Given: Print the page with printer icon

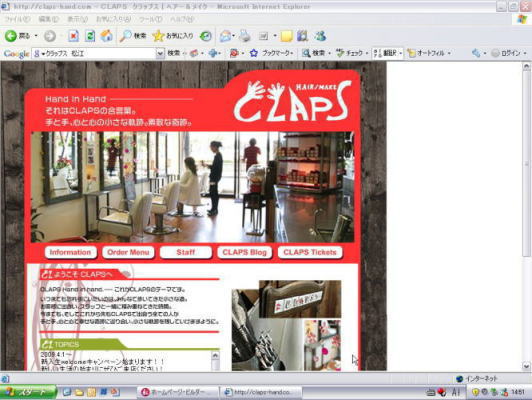Looking at the screenshot, I should (x=245, y=36).
